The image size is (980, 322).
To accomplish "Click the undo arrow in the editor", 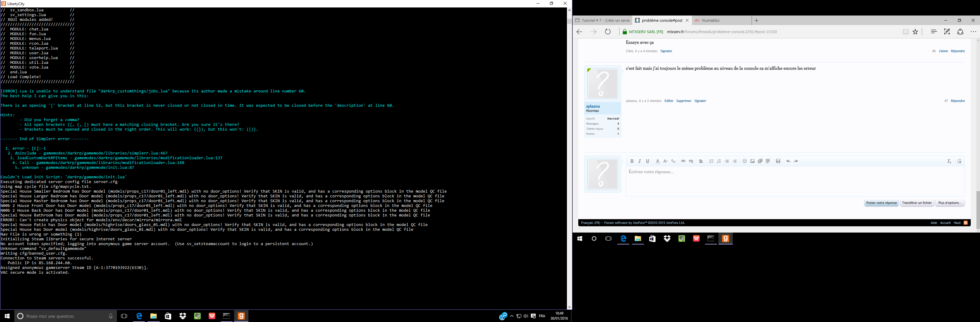I will pos(788,161).
